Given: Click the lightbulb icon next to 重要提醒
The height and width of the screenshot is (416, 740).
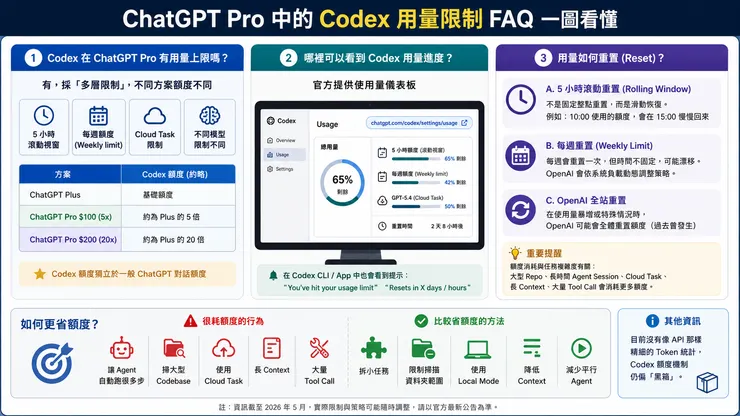Looking at the screenshot, I should click(x=515, y=253).
